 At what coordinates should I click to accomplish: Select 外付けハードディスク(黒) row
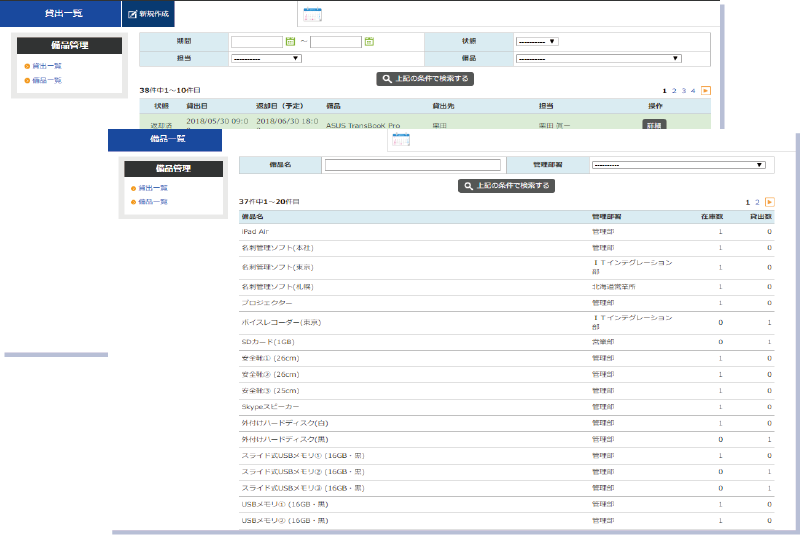click(507, 439)
